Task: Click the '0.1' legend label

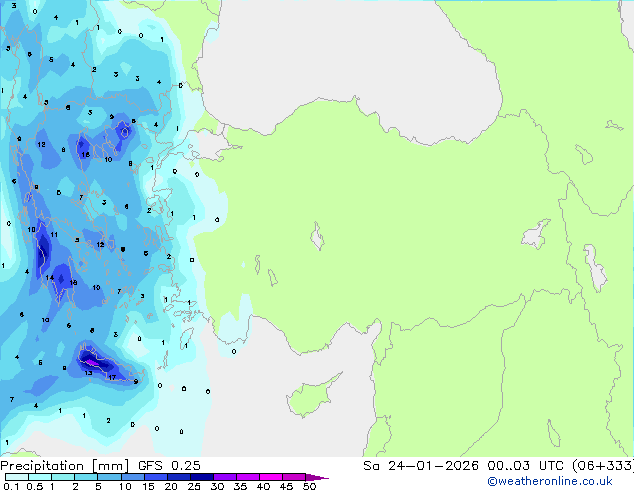Action: click(x=11, y=486)
